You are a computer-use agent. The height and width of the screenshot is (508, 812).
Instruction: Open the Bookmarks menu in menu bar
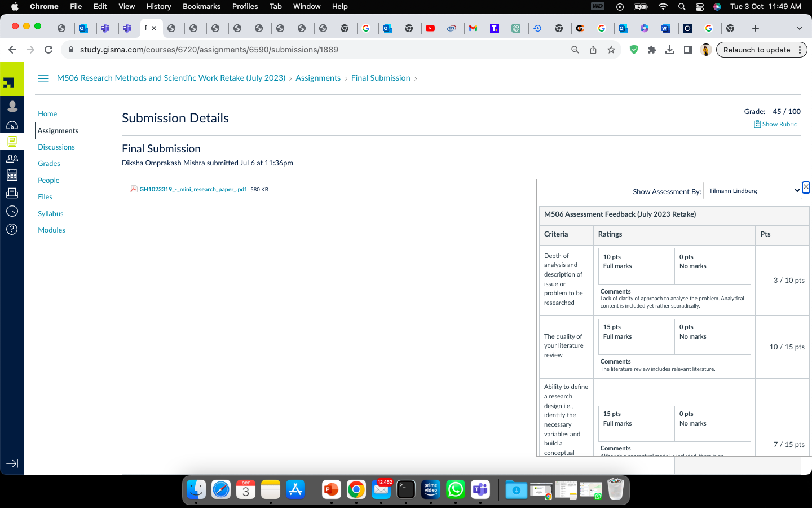(x=201, y=6)
